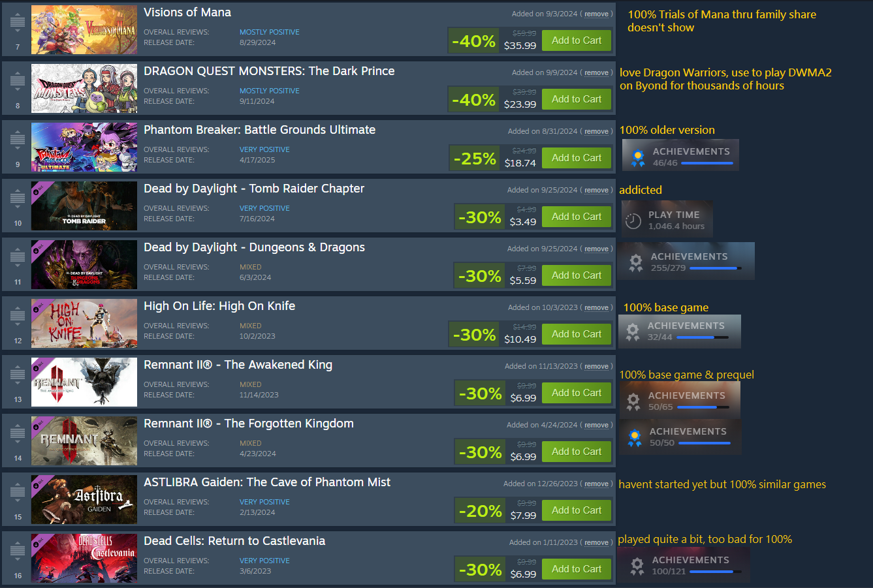Add Dead Cells: Return to Castlevania to cart
This screenshot has height=588, width=873.
click(x=577, y=569)
